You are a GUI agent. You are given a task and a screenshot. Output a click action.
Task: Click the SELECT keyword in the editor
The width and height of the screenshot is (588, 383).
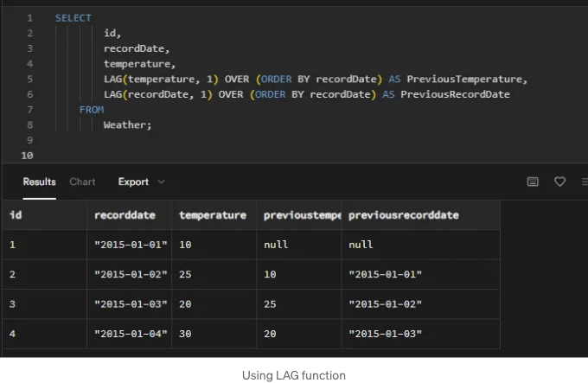[x=73, y=18]
